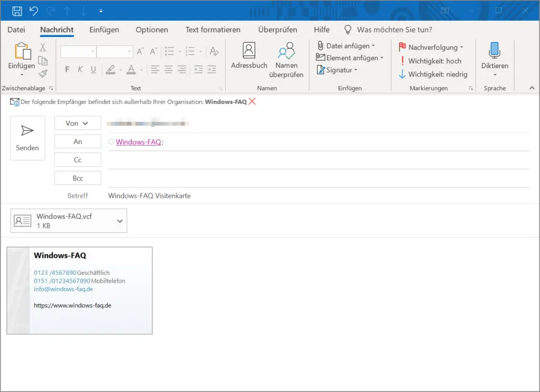This screenshot has width=540, height=392.
Task: Click the info@windows-faq.de email link
Action: (x=63, y=289)
